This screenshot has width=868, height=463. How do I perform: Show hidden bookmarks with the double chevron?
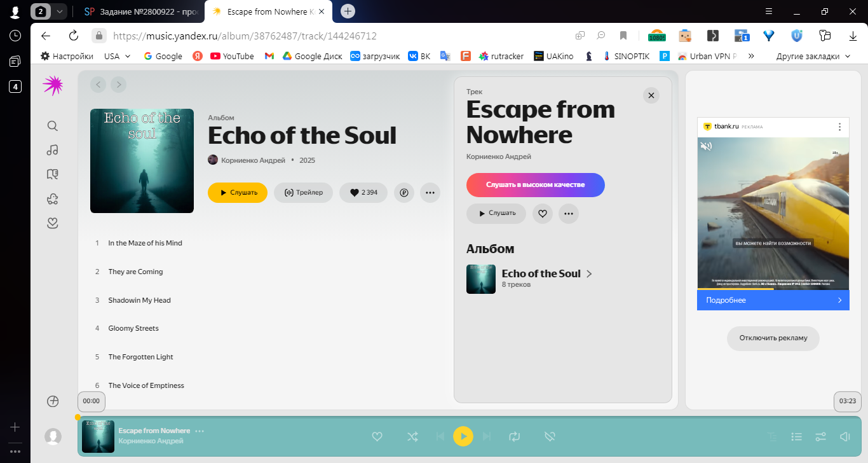[x=752, y=56]
